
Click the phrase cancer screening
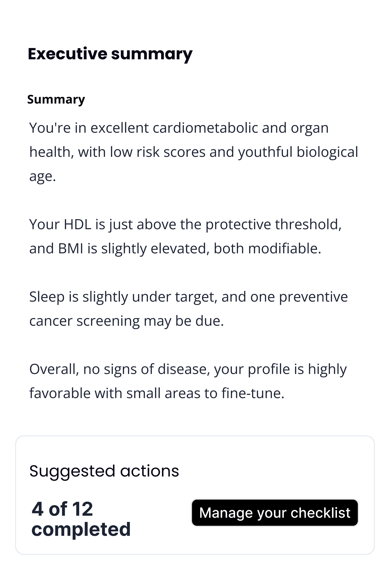(x=84, y=321)
